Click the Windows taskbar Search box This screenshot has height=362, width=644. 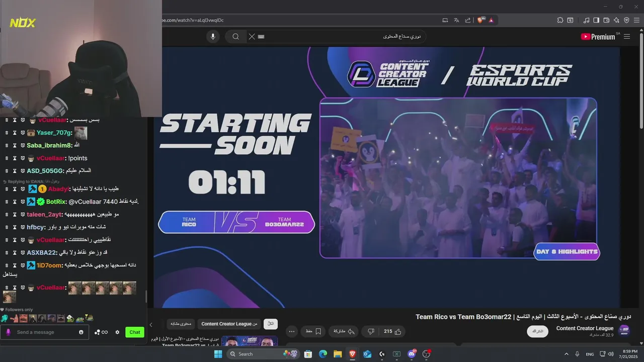263,354
